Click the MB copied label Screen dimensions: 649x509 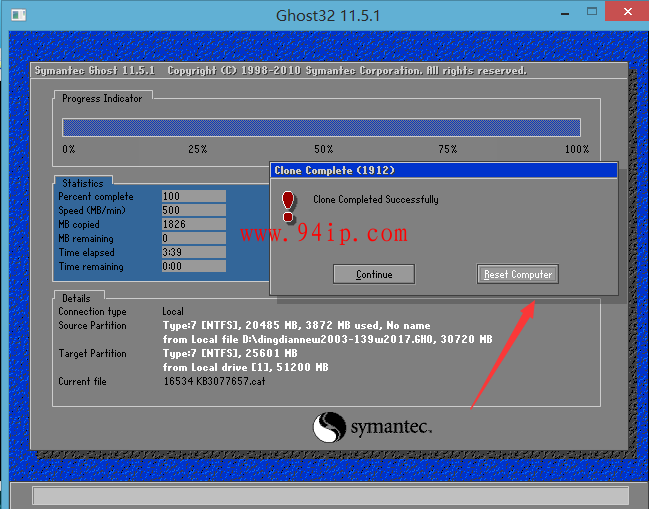(x=79, y=225)
